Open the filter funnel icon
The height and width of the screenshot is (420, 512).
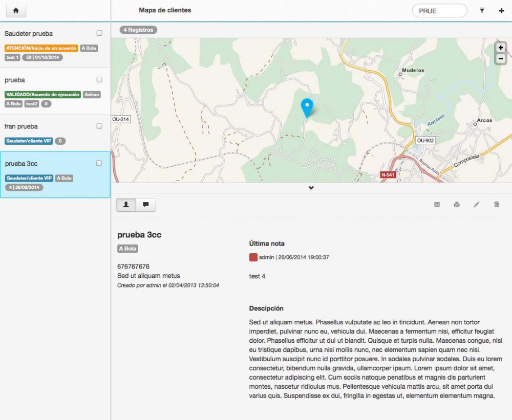tap(482, 10)
